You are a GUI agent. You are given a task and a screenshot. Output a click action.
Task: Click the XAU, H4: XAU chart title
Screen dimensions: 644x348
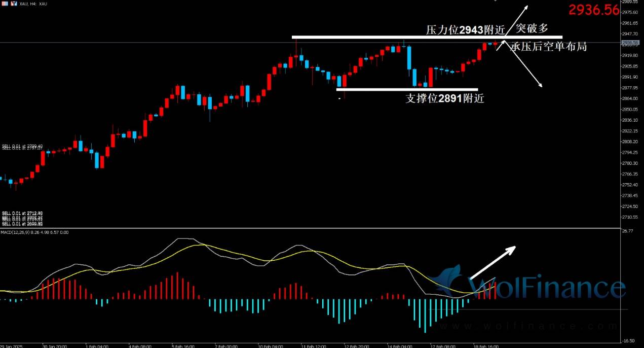[34, 3]
